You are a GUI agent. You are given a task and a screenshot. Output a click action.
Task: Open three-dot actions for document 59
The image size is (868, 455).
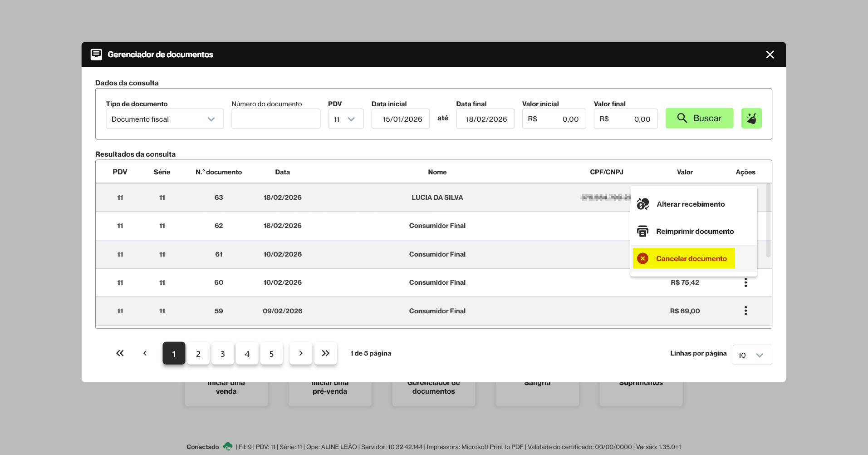click(x=745, y=311)
